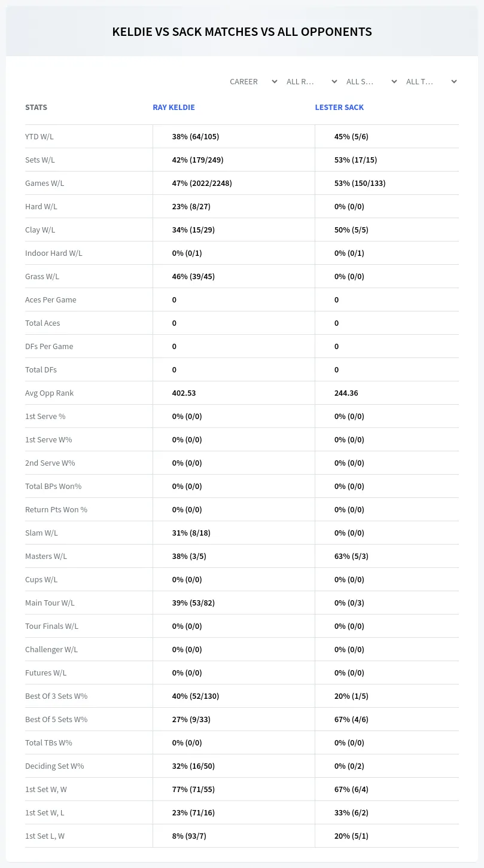484x868 pixels.
Task: Click Sack's Masters W/L value 63% (5/3)
Action: pos(351,556)
